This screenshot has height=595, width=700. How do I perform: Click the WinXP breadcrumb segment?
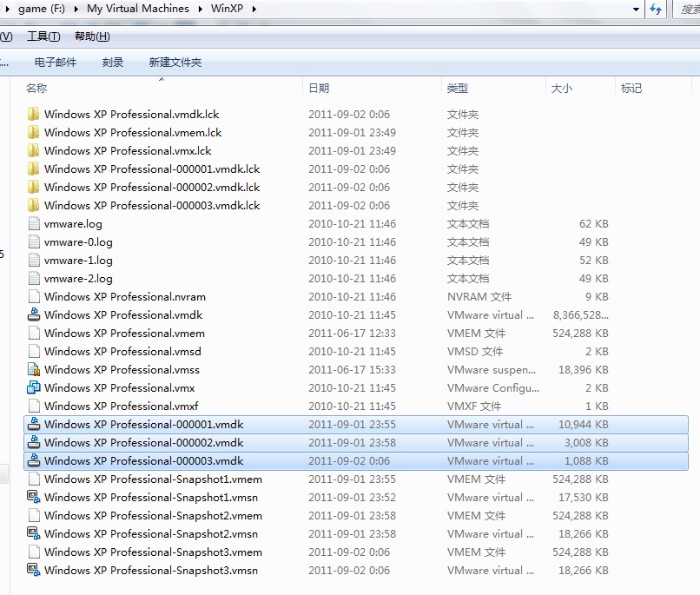pyautogui.click(x=227, y=9)
